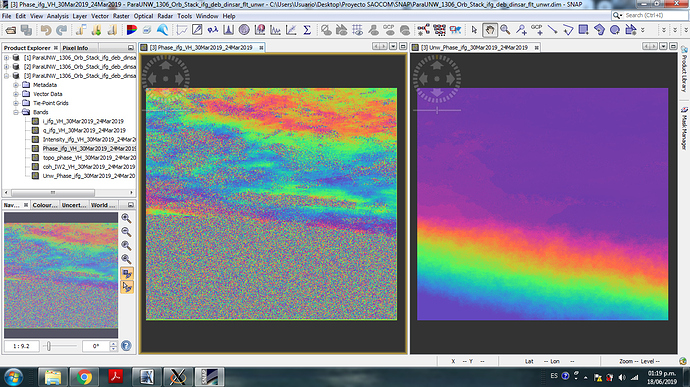Image resolution: width=690 pixels, height=387 pixels.
Task: Open Google Chrome from the taskbar
Action: [x=84, y=377]
